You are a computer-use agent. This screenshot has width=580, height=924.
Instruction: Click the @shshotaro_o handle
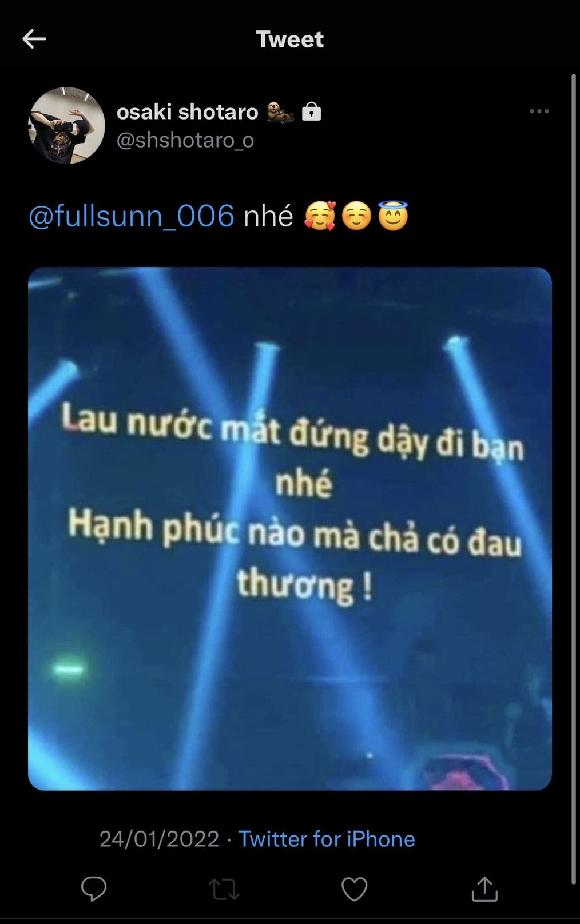click(185, 140)
